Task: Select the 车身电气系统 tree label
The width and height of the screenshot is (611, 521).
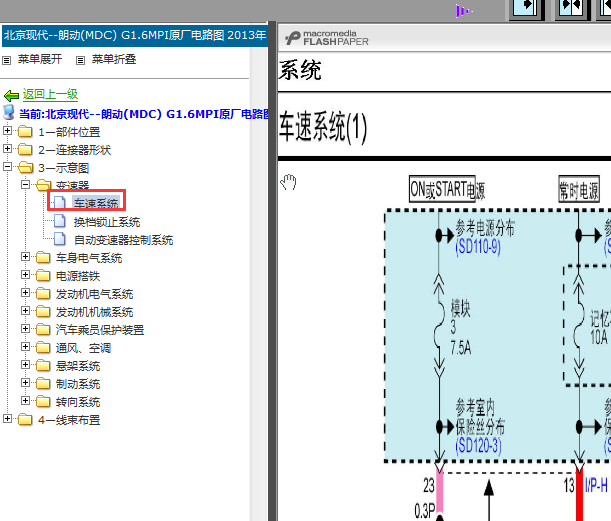Action: click(x=89, y=258)
